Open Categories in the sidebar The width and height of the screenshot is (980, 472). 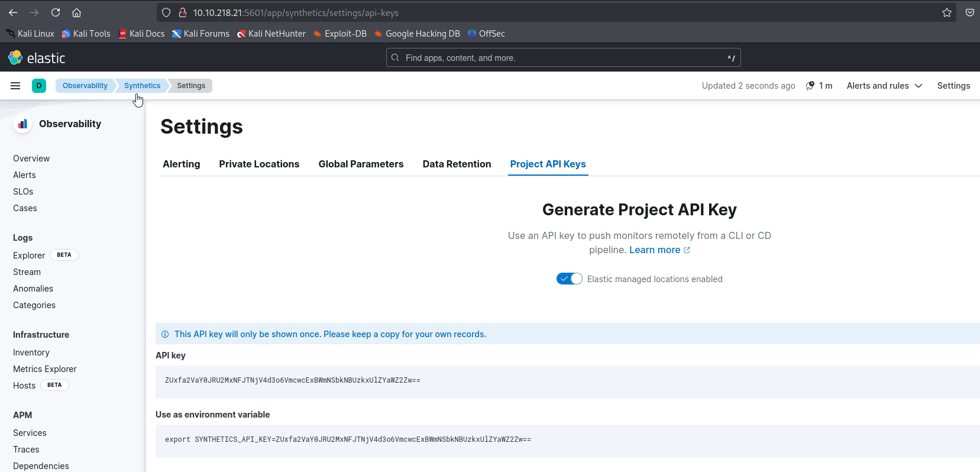coord(34,305)
